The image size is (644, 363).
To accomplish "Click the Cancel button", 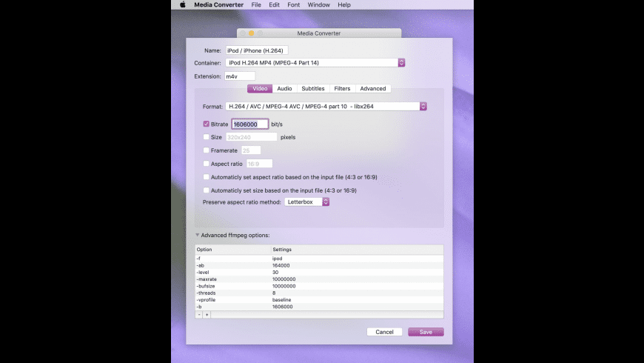I will click(x=384, y=332).
